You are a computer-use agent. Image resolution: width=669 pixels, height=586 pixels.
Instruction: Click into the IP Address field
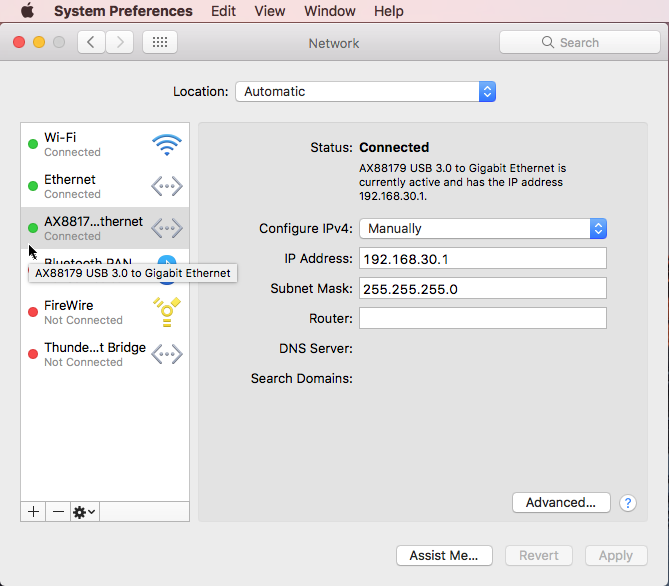pyautogui.click(x=482, y=259)
